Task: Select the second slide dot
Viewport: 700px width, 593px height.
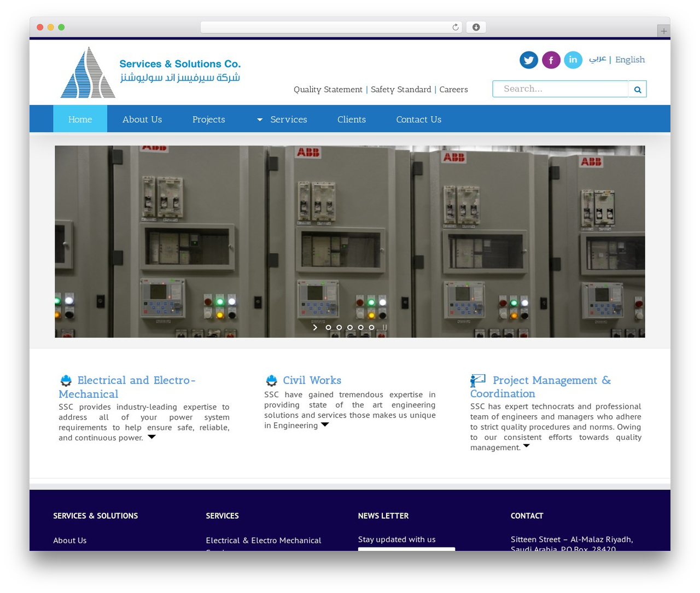Action: 339,328
